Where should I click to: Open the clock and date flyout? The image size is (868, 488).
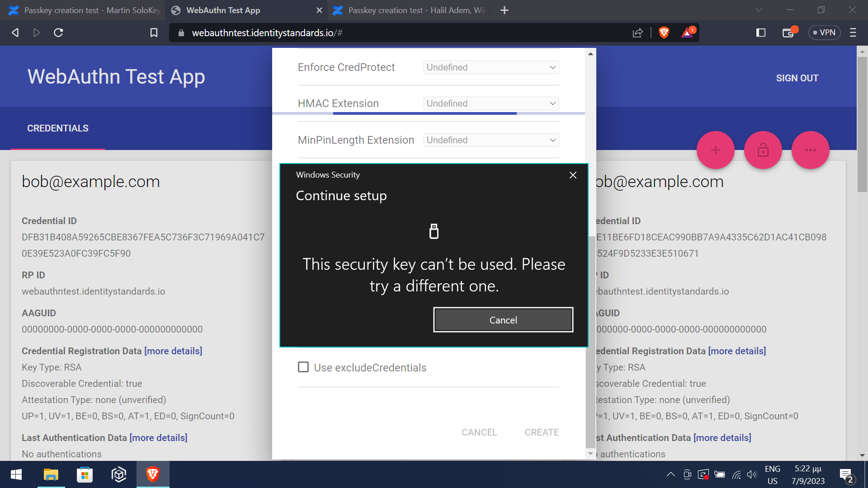(x=808, y=474)
